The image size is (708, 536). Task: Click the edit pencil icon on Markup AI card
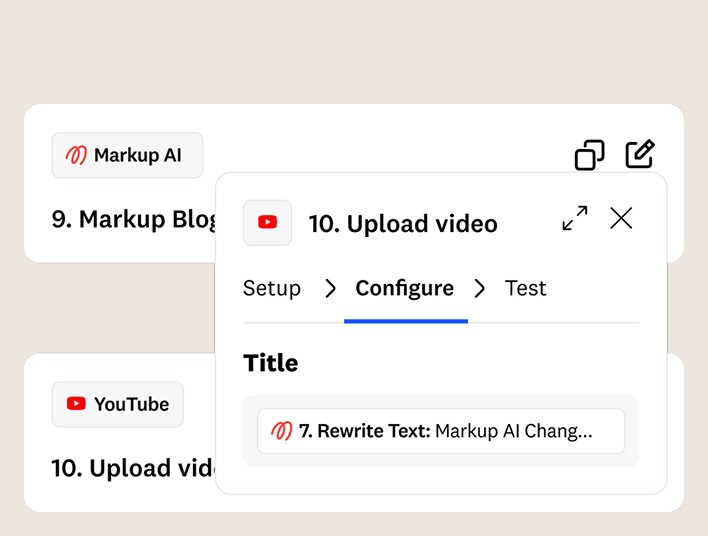click(640, 154)
